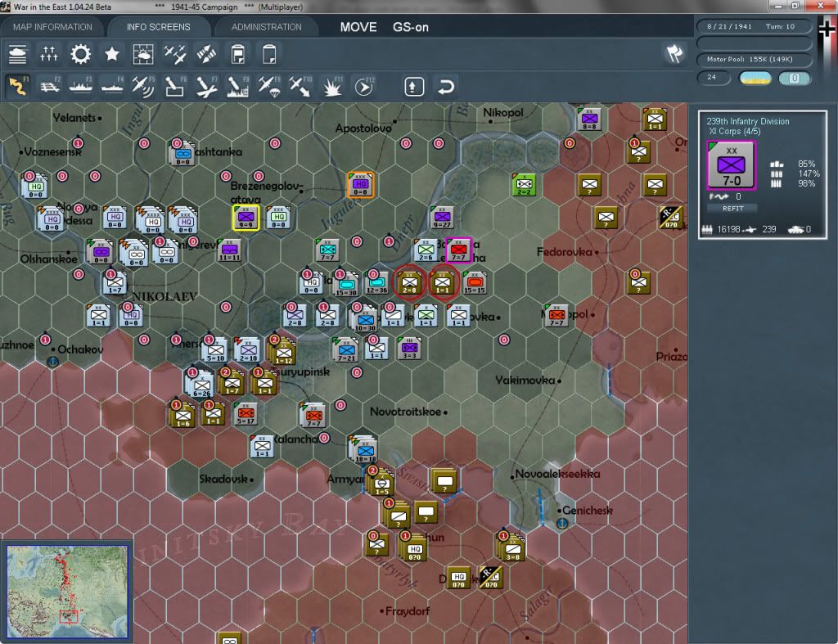The height and width of the screenshot is (644, 838).
Task: Select the purple 8=8 unit near Nikopol
Action: pyautogui.click(x=589, y=119)
